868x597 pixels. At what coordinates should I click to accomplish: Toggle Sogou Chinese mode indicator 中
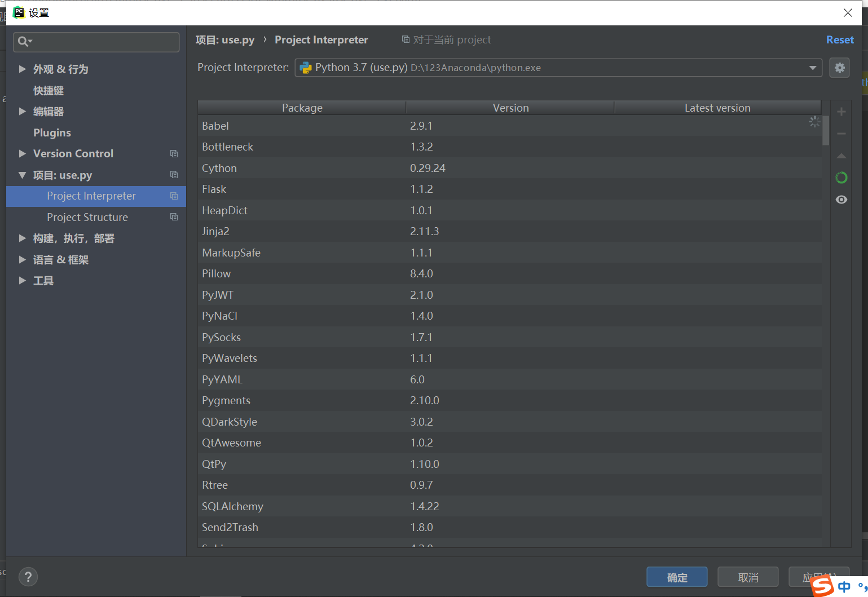(x=844, y=587)
